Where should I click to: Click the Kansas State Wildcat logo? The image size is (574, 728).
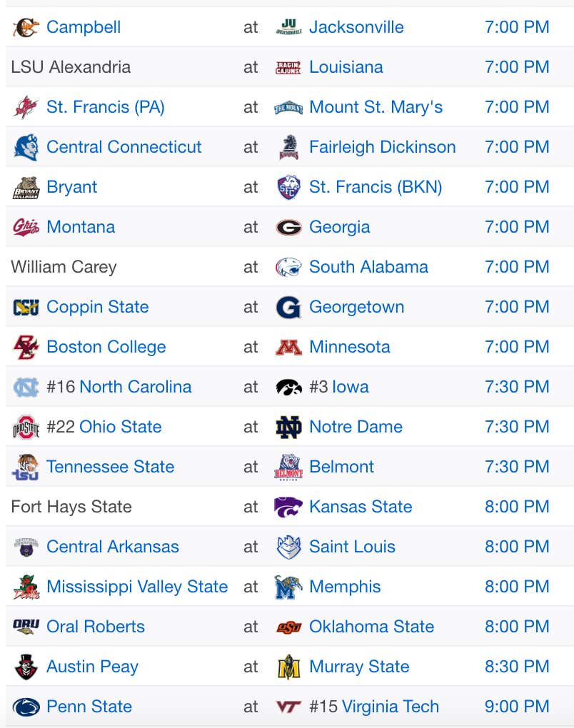point(288,507)
